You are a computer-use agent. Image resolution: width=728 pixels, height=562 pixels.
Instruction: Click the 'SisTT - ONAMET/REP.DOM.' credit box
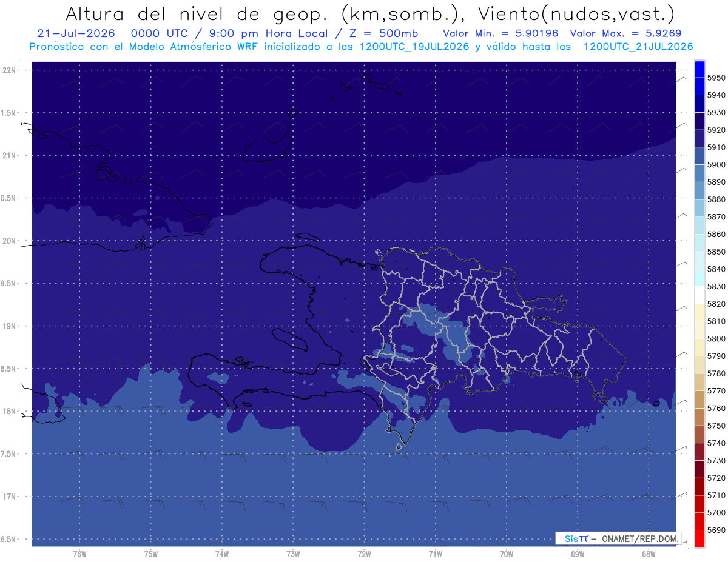[618, 538]
